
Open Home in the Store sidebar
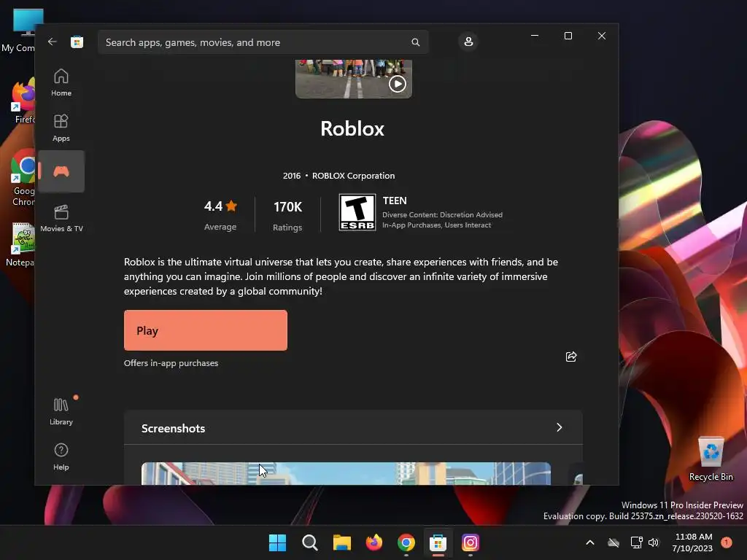tap(61, 83)
